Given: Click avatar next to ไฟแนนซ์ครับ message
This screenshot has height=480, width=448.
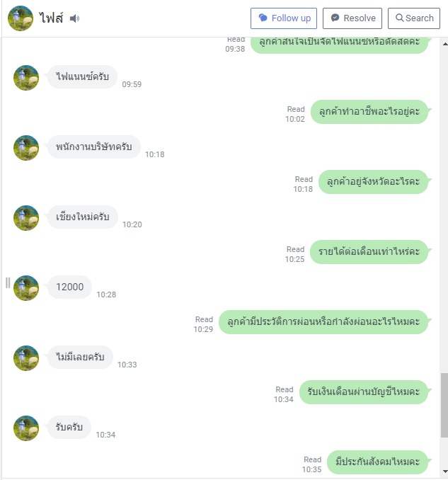Looking at the screenshot, I should tap(26, 78).
